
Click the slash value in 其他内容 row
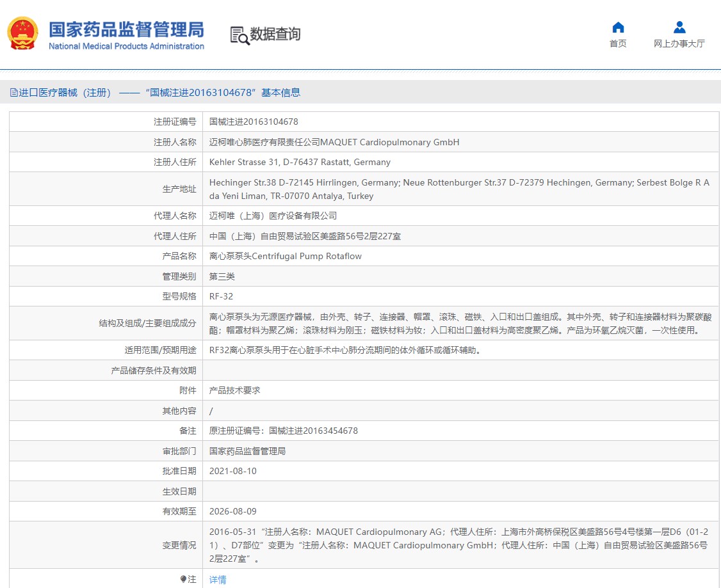tap(211, 411)
